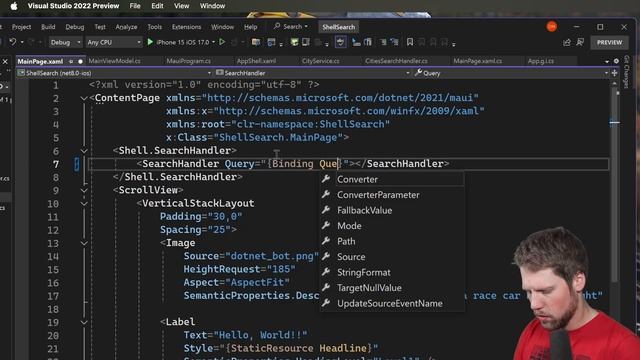
Task: Click the share/Live Share icon
Action: click(x=567, y=42)
